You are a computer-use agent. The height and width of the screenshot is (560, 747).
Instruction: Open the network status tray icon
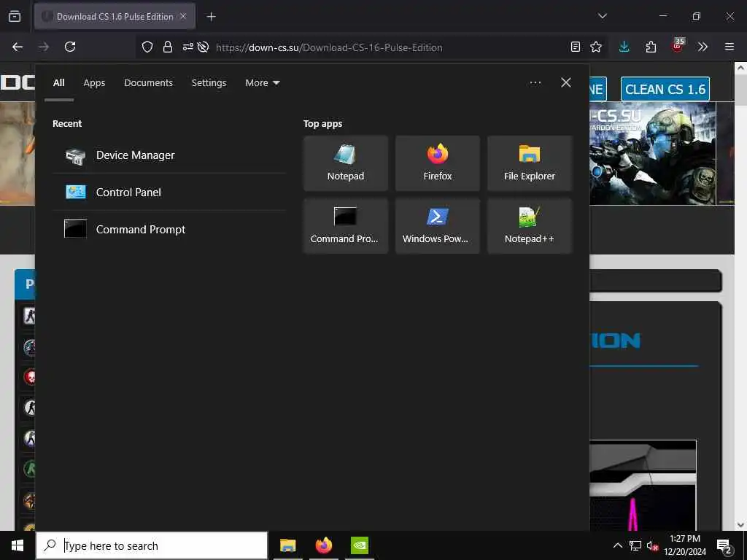click(635, 545)
